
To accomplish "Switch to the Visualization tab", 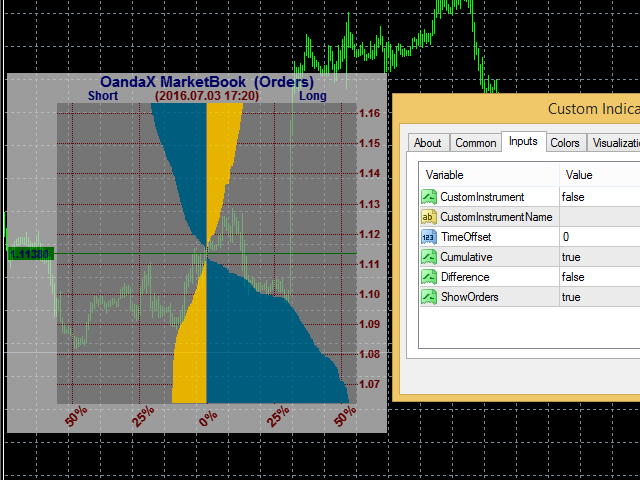I will [x=613, y=143].
